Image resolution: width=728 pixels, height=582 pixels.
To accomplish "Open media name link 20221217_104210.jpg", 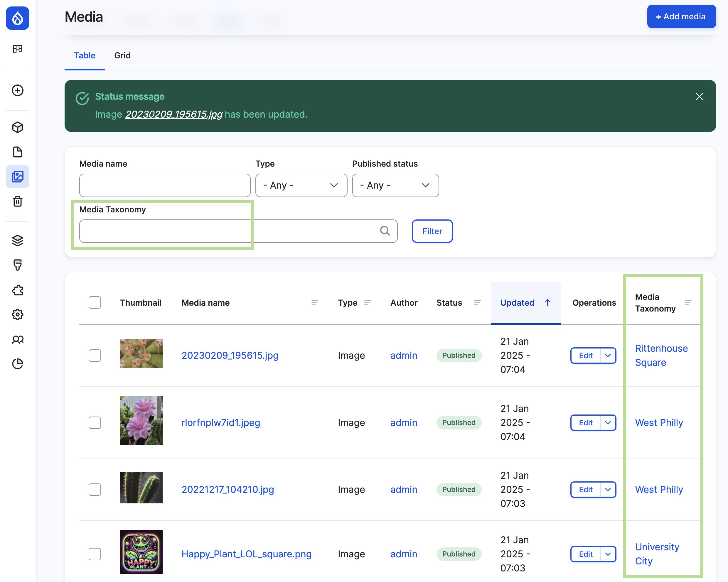I will [227, 489].
